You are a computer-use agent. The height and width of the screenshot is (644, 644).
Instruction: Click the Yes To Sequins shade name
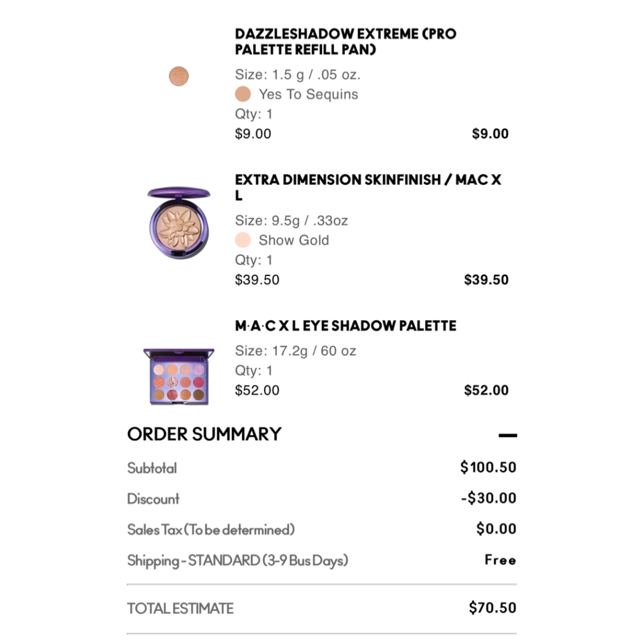[308, 94]
